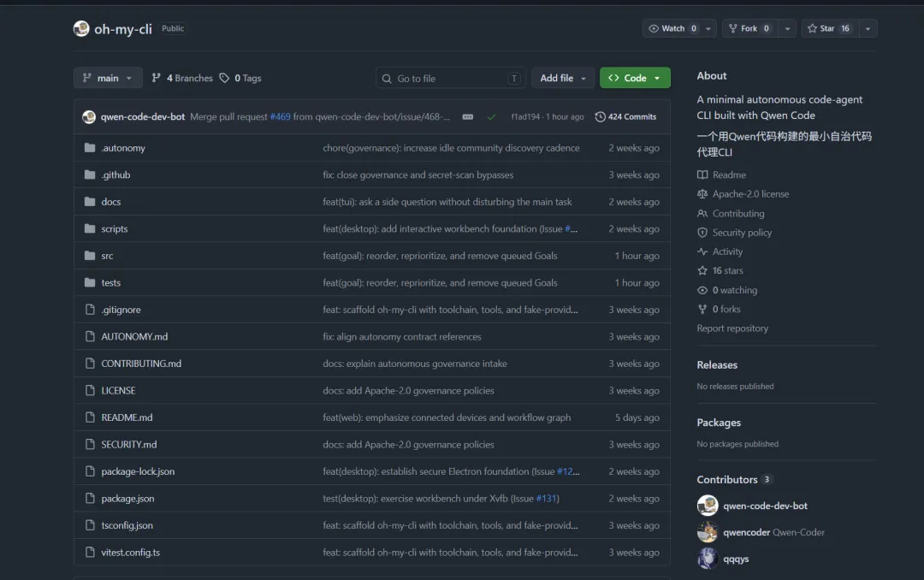Screen dimensions: 924x580
Task: Open tsconfig.json file
Action: 127,525
